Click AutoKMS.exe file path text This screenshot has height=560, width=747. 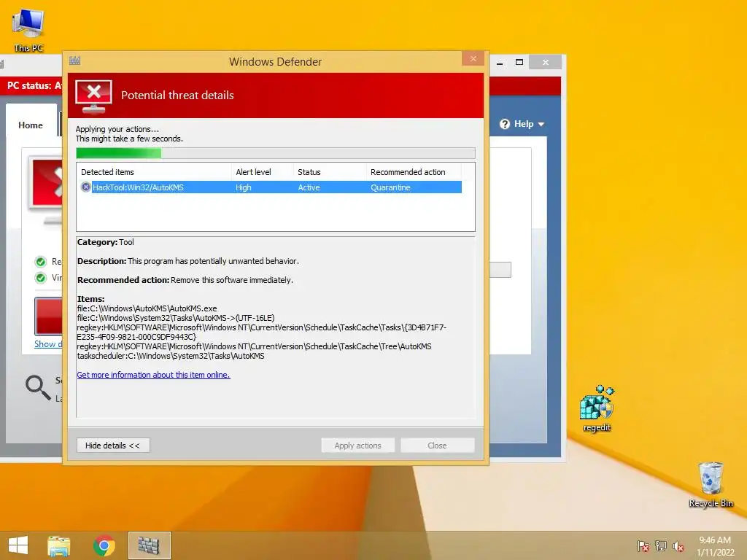[147, 308]
